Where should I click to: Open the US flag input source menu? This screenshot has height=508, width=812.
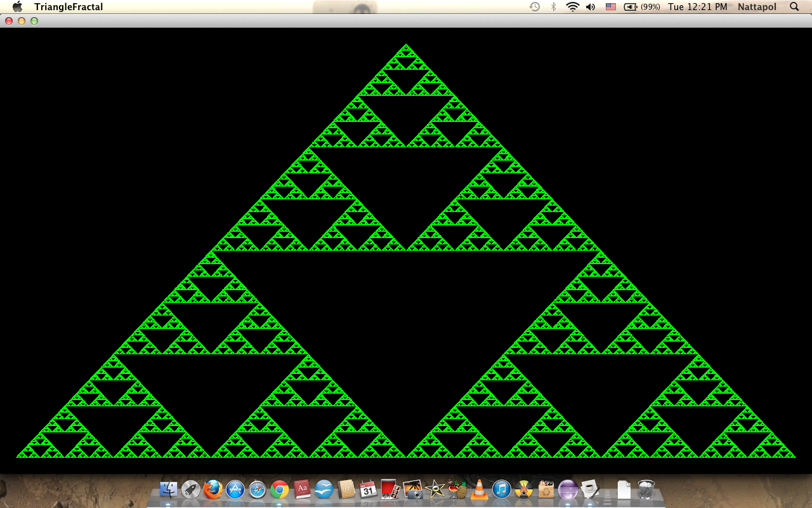coord(611,7)
